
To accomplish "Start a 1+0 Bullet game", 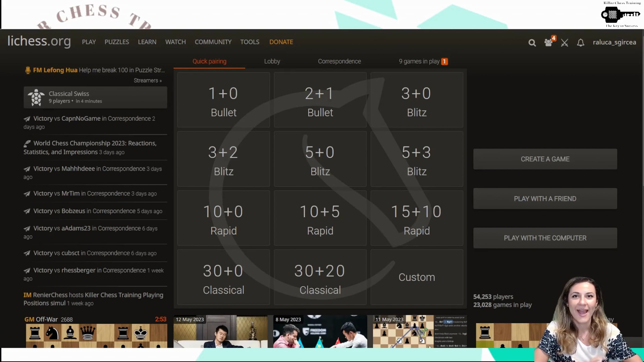I will point(224,100).
